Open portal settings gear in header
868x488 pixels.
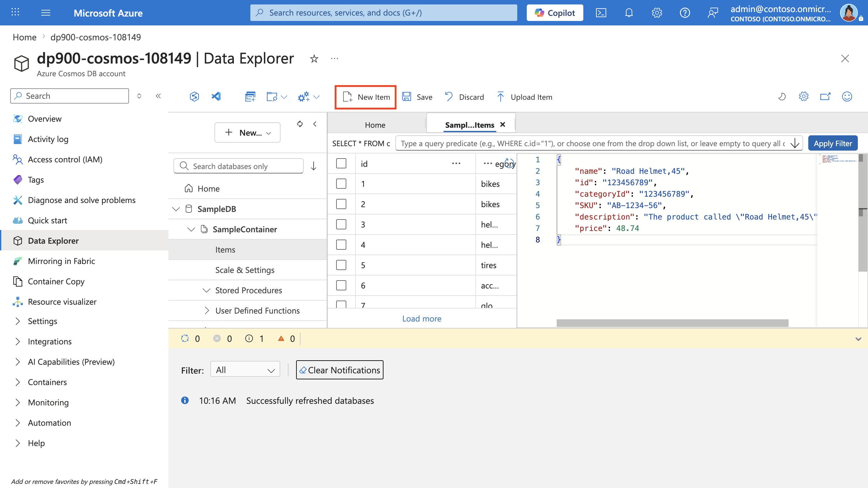(x=657, y=13)
